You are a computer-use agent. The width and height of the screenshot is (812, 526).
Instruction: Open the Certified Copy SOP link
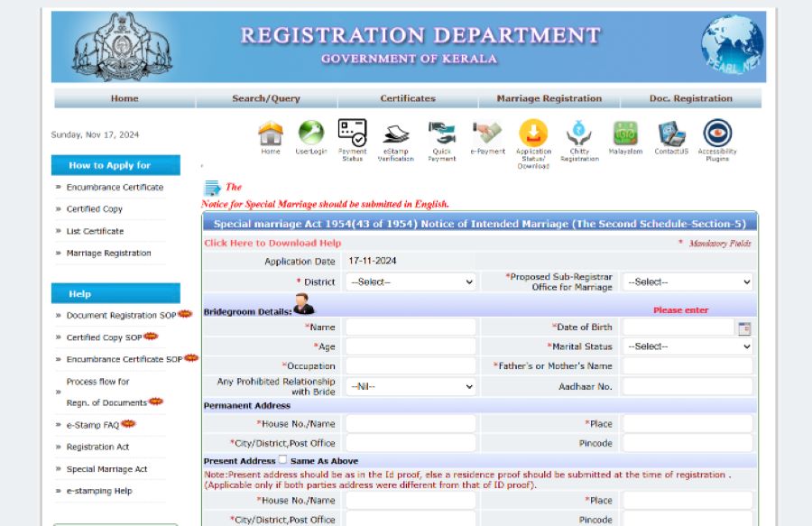click(104, 337)
